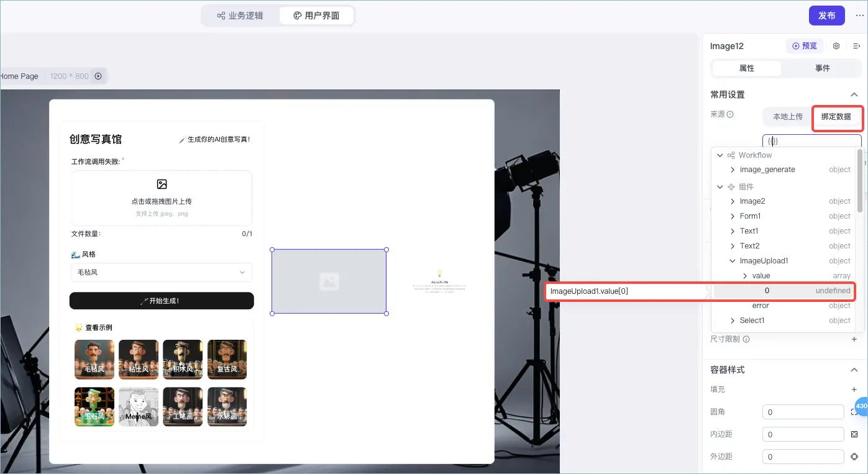Expand the Select1 component node
The image size is (868, 474).
coord(733,321)
